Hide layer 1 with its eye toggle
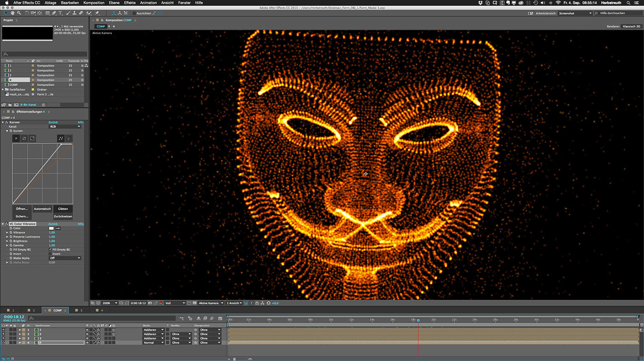The image size is (644, 361). [x=4, y=330]
